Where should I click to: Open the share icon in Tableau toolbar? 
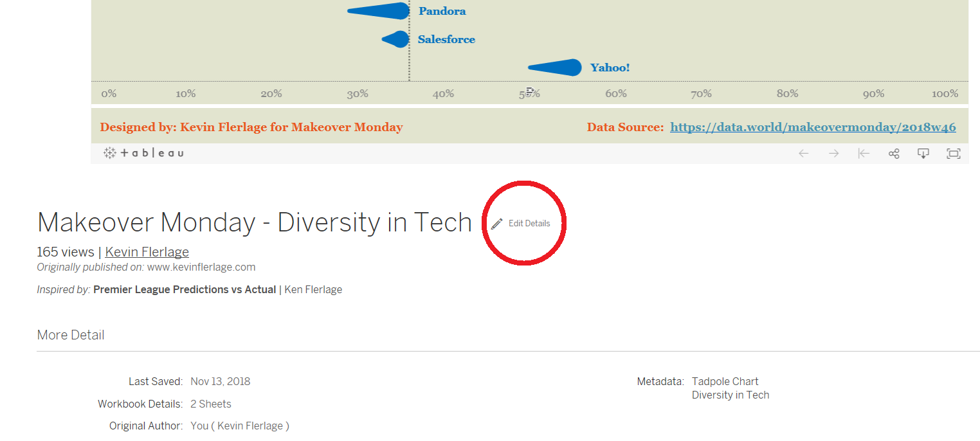(894, 153)
